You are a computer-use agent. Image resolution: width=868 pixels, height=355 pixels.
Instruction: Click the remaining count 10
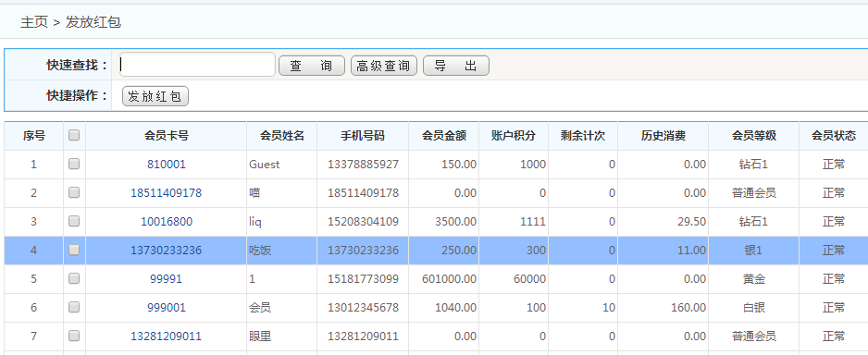(608, 308)
